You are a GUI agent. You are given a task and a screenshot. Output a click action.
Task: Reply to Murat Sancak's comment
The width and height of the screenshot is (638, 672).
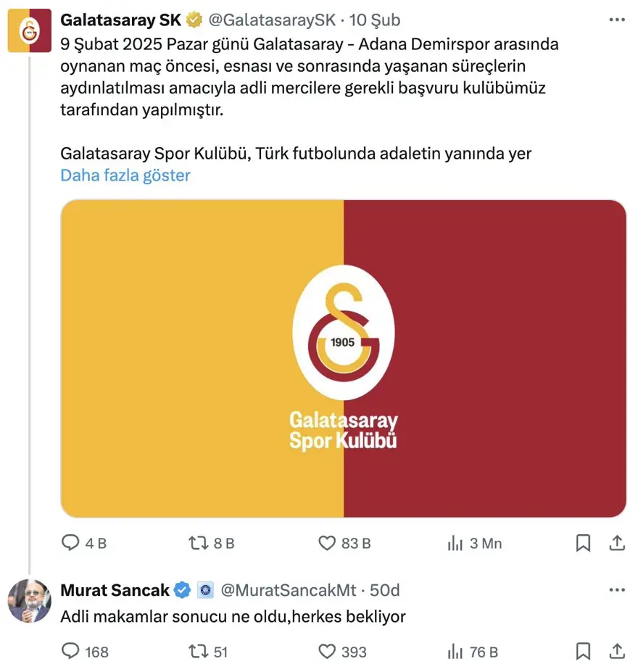coord(70,652)
